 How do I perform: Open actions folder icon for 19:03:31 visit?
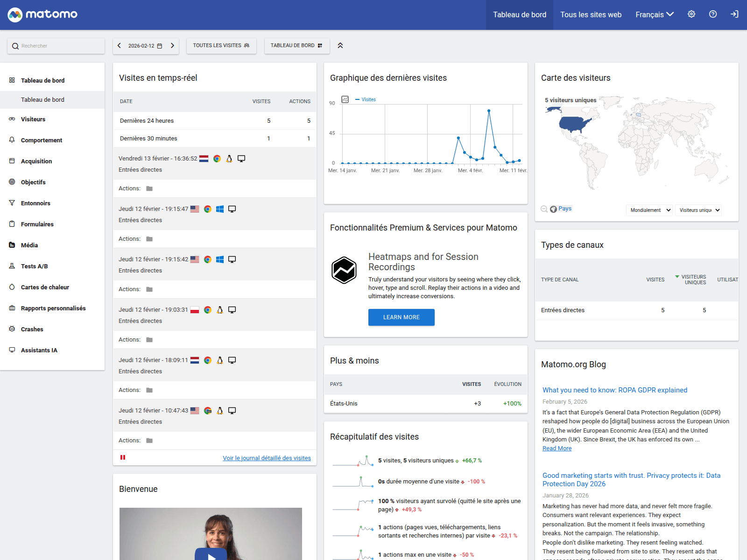[149, 340]
